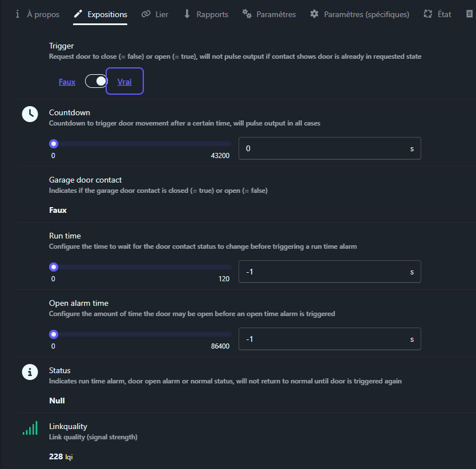Click the pencil icon for Expositions
Image resolution: width=476 pixels, height=469 pixels.
point(78,14)
